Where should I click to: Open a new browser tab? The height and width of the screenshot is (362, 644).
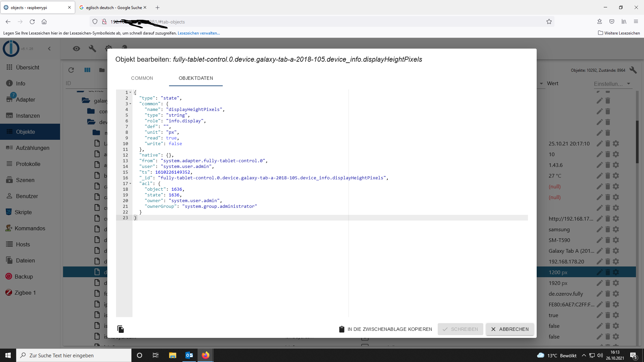[x=158, y=7]
